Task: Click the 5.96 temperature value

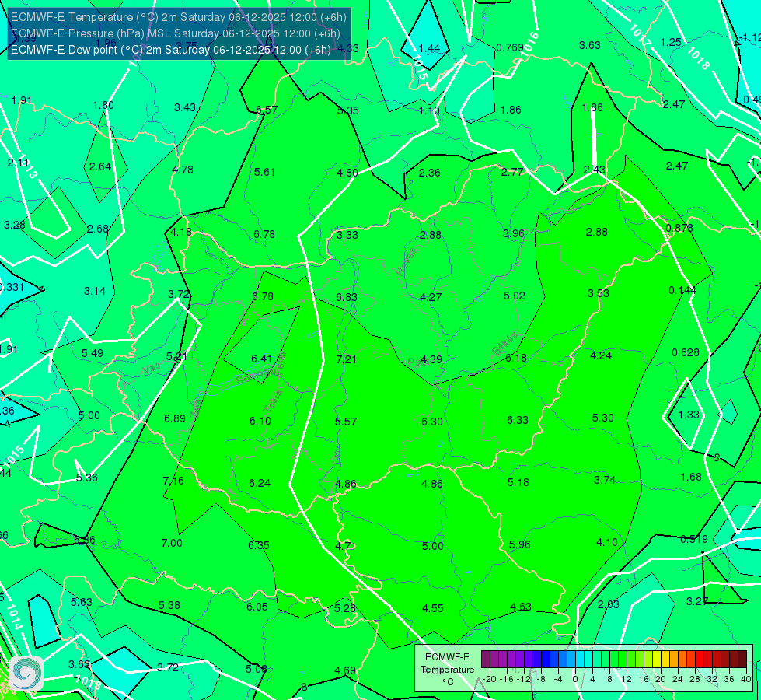Action: pos(520,544)
